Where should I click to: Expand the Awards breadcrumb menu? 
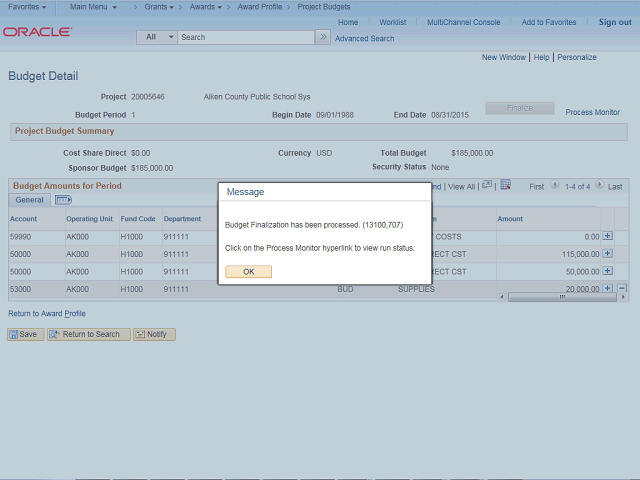pyautogui.click(x=206, y=7)
